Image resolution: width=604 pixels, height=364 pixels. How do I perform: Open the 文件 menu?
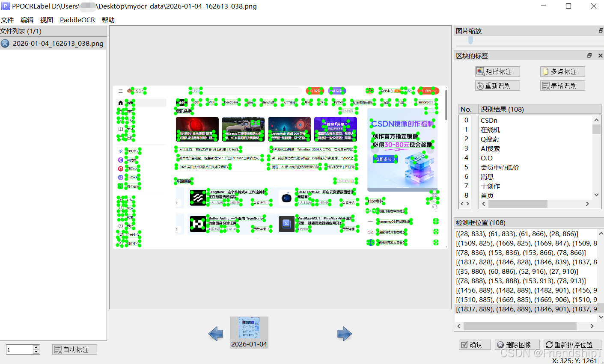click(x=7, y=20)
